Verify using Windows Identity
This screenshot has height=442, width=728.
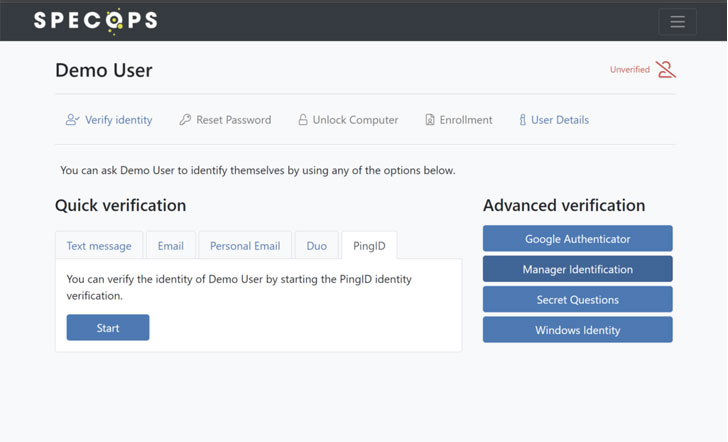[577, 330]
